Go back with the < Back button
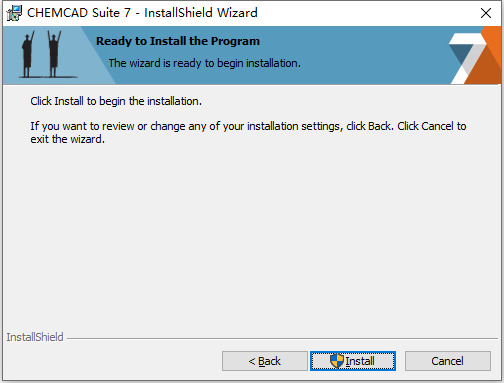The width and height of the screenshot is (504, 383). [x=265, y=361]
